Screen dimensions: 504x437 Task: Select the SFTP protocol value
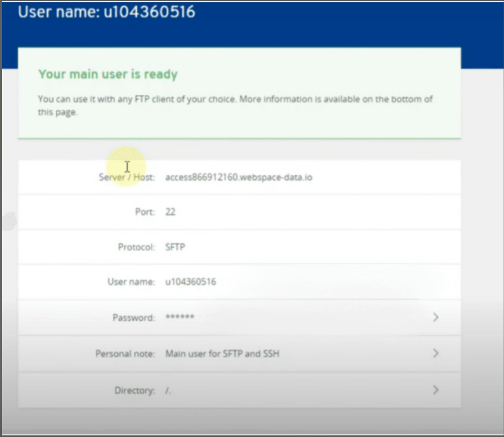(176, 247)
